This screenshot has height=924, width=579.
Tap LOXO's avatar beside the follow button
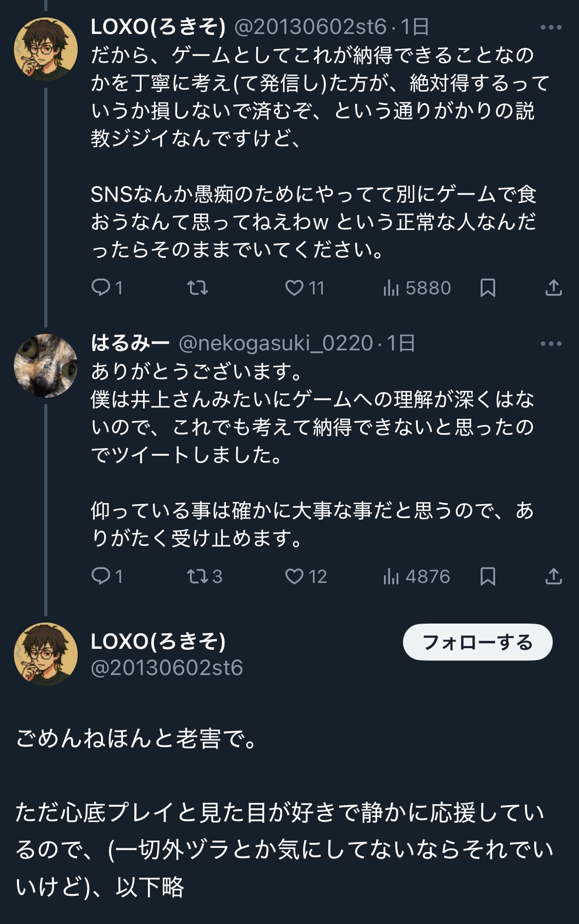point(46,654)
